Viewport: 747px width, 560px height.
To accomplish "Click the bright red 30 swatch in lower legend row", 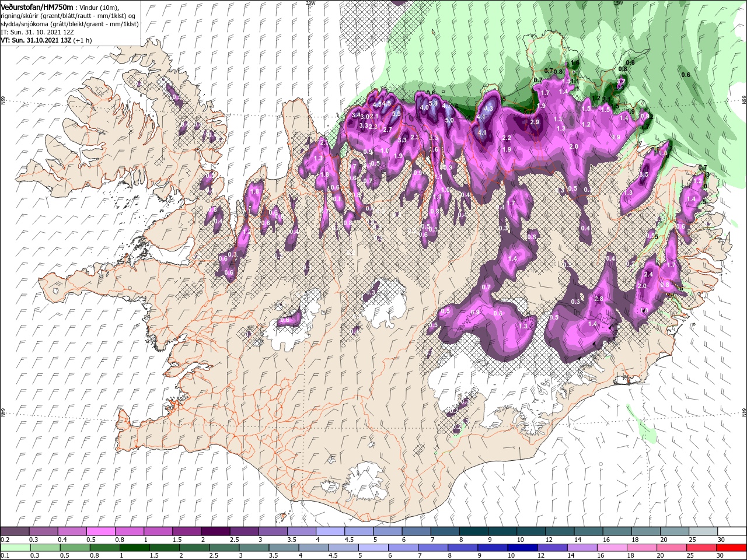I will (732, 548).
